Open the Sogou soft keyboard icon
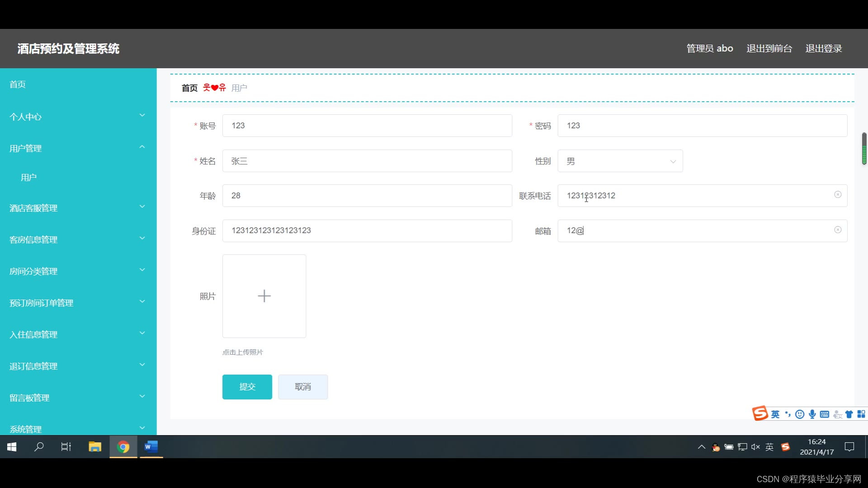The height and width of the screenshot is (488, 868). [x=825, y=414]
